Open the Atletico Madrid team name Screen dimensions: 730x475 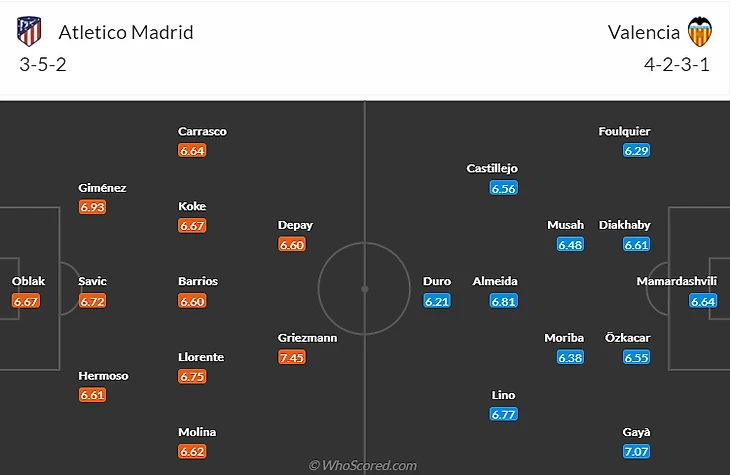tap(126, 33)
